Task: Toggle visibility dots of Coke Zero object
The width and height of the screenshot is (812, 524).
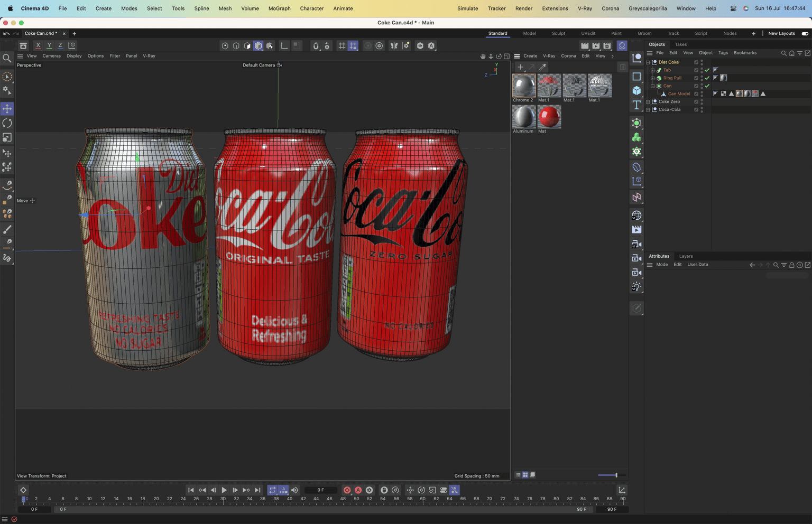Action: (x=702, y=101)
